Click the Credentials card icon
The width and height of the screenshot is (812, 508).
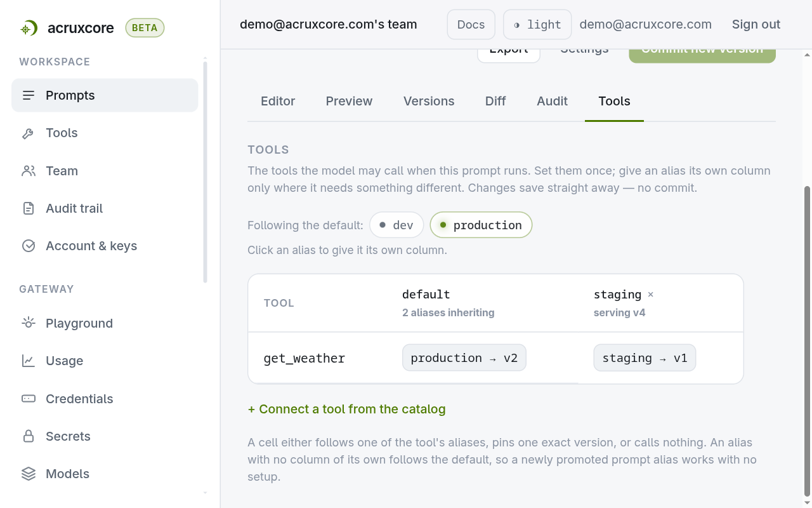[x=29, y=399]
